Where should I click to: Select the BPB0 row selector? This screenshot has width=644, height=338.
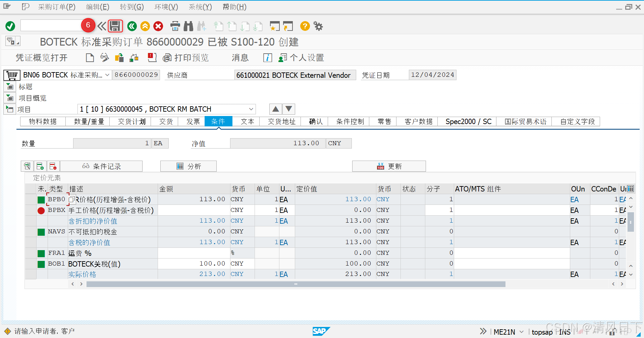tap(31, 200)
